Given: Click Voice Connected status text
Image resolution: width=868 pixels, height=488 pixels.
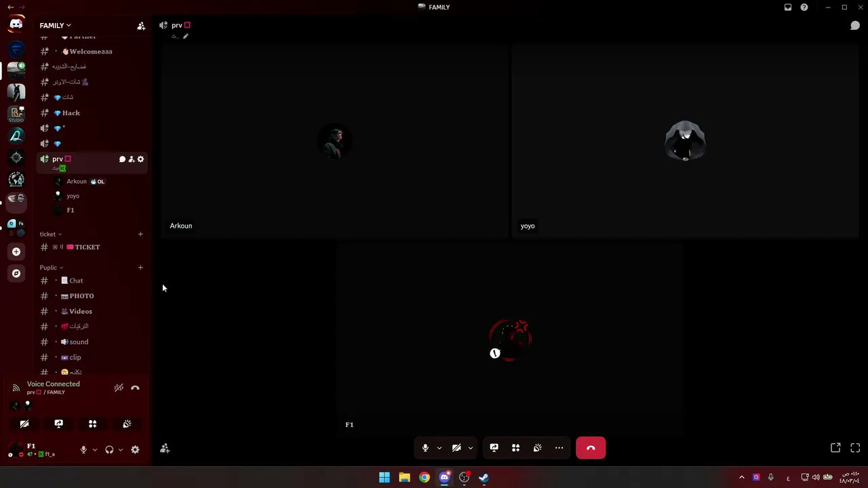Looking at the screenshot, I should [x=54, y=384].
